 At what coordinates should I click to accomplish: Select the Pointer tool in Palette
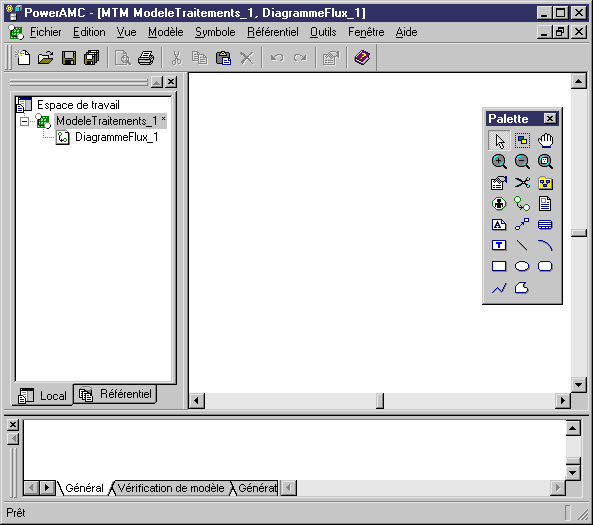pos(499,141)
